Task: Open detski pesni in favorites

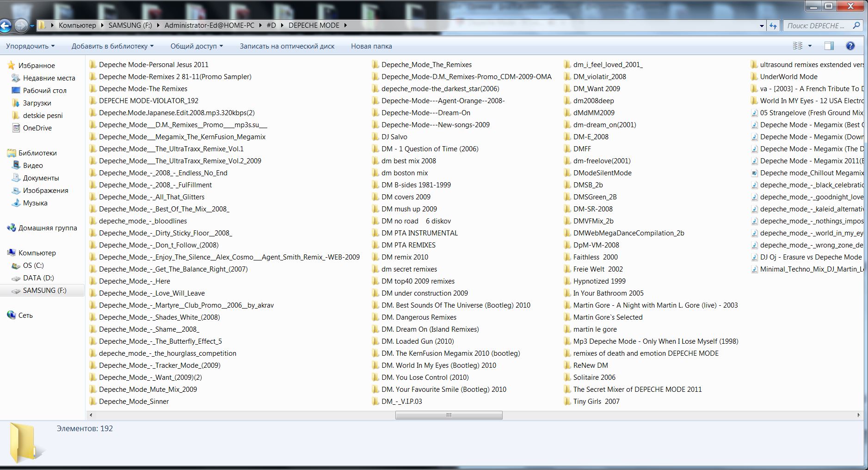Action: point(43,116)
